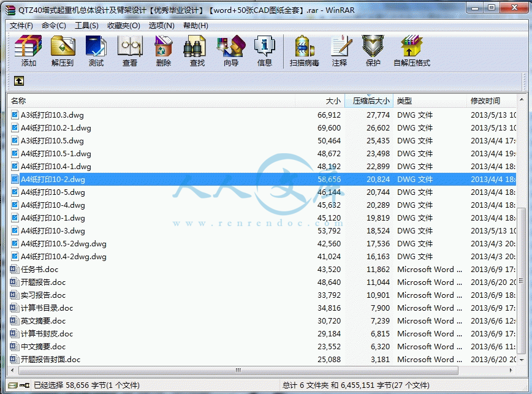This screenshot has width=532, height=394.
Task: Select file 开题报告封面.doc
Action: (50, 360)
